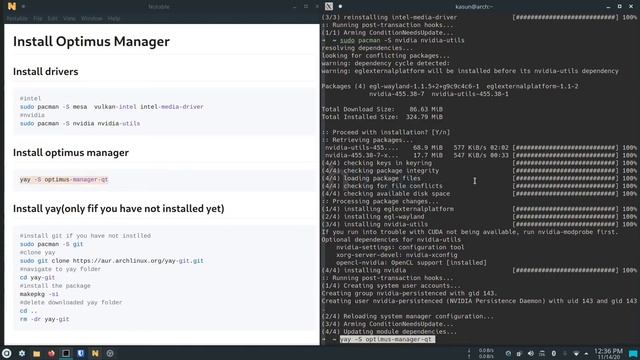Screen dimensions: 640x360
Task: Click 'Total Installed Size' line in terminal
Action: pos(382,117)
